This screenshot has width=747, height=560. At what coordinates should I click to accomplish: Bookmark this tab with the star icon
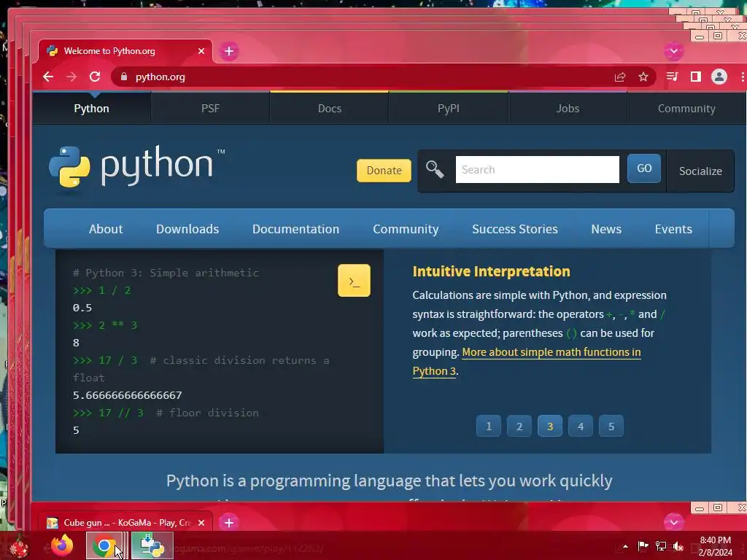(x=643, y=77)
